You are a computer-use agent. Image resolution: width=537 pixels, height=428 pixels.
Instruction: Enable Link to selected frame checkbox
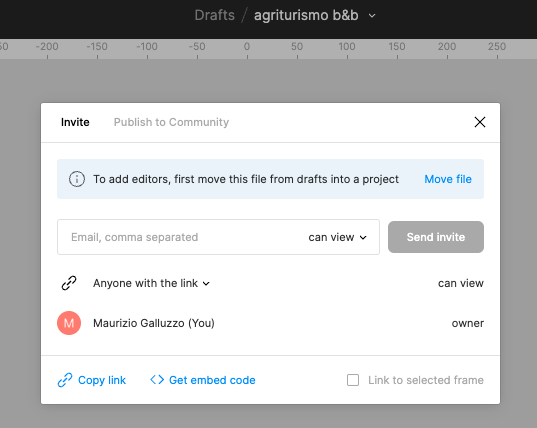pyautogui.click(x=353, y=380)
